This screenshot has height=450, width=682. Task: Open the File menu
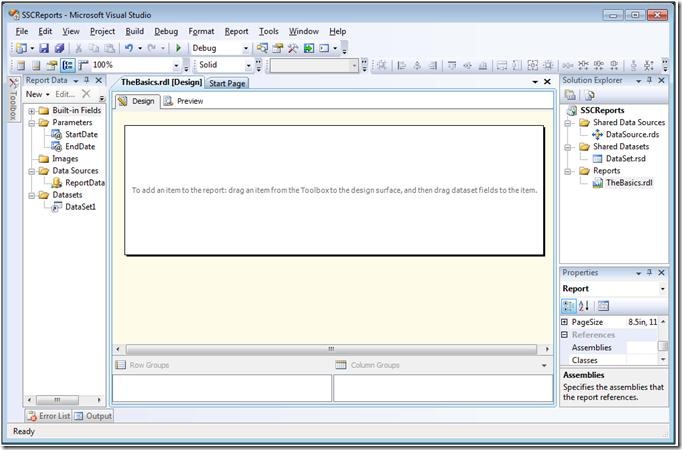(22, 31)
